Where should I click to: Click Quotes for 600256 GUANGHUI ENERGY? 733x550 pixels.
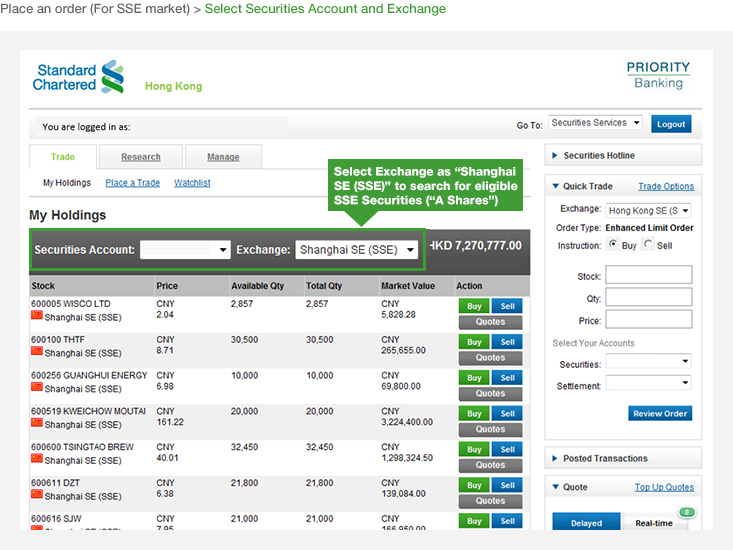click(x=490, y=393)
